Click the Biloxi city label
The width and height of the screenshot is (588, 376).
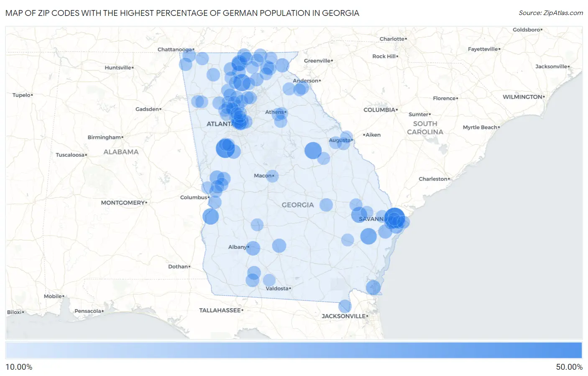(x=15, y=312)
